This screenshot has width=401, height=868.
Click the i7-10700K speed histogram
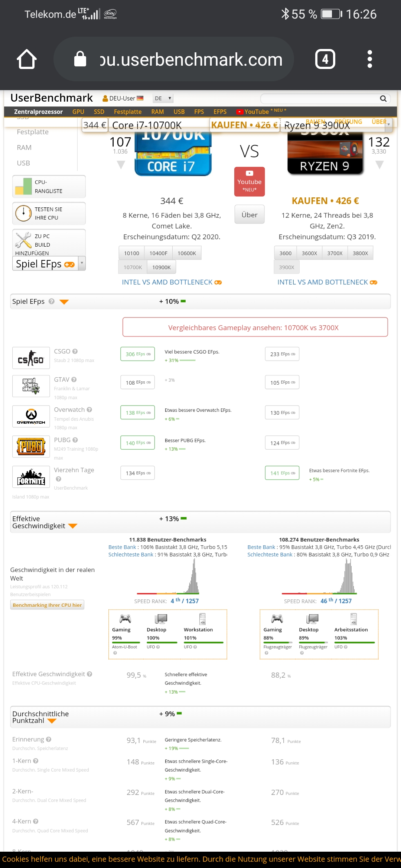[x=168, y=577]
